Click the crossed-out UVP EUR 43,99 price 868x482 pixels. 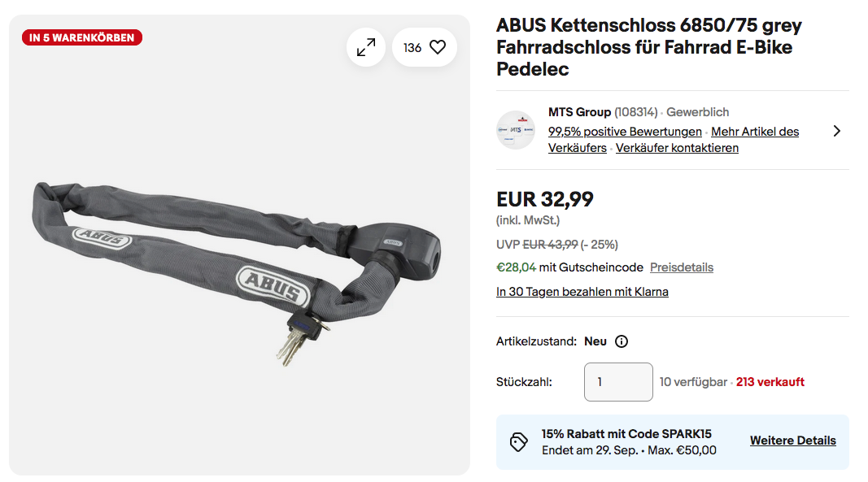(549, 244)
